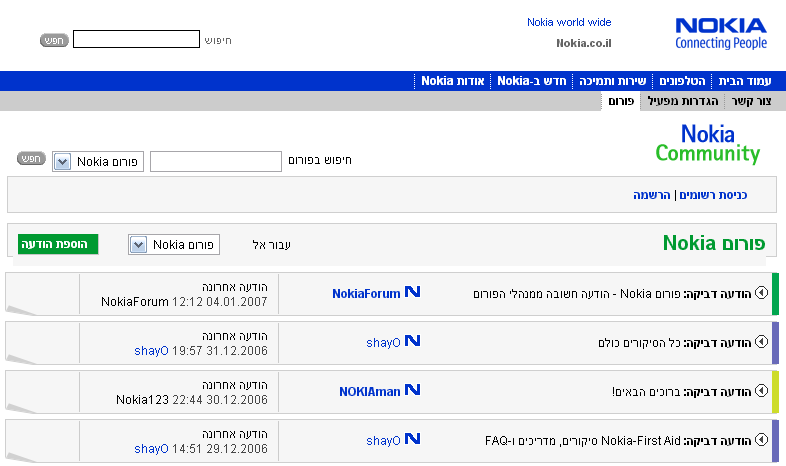Click the forum search חפש button
The width and height of the screenshot is (786, 466).
click(x=31, y=158)
